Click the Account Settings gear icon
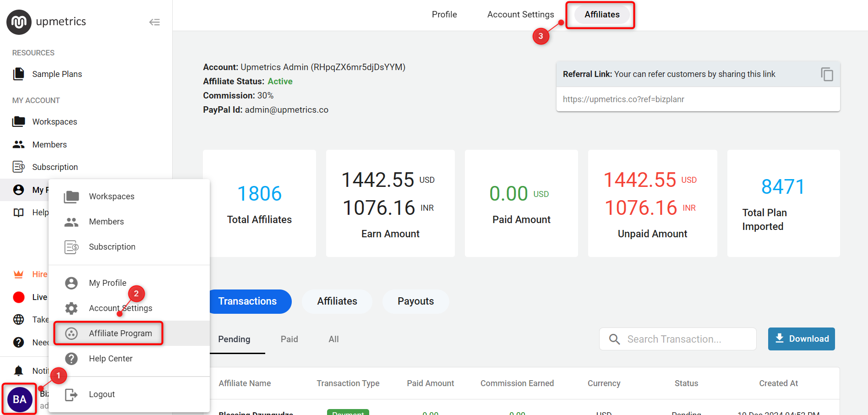868x415 pixels. coord(71,308)
